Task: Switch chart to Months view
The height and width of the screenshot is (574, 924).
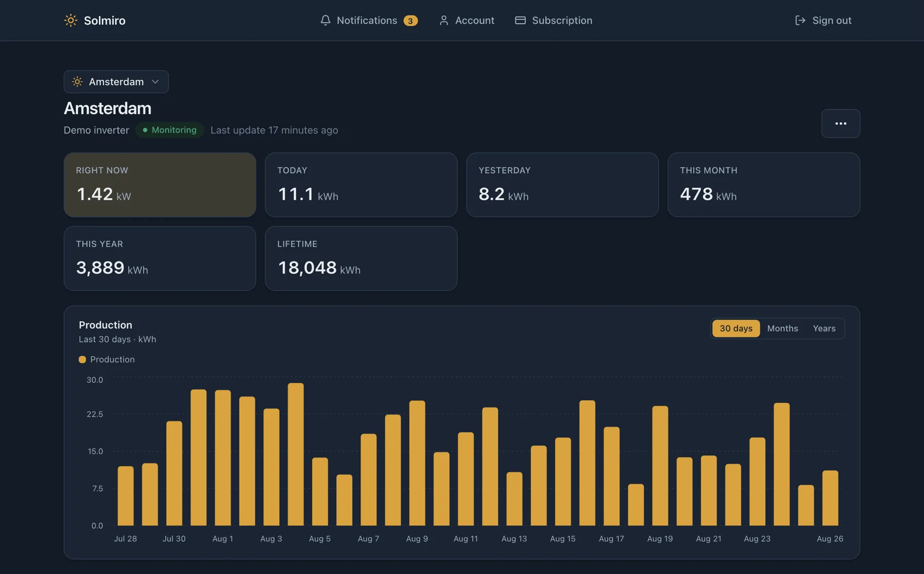Action: click(782, 328)
